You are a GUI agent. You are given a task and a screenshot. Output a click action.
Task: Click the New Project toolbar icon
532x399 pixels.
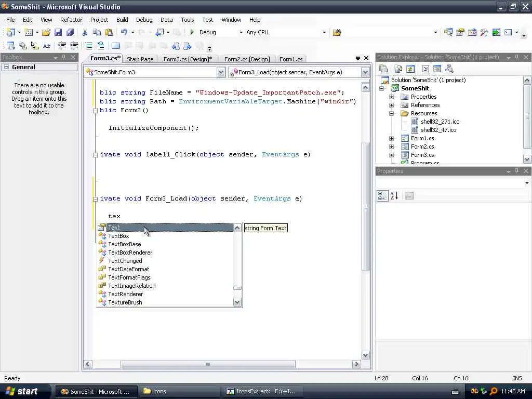point(11,32)
